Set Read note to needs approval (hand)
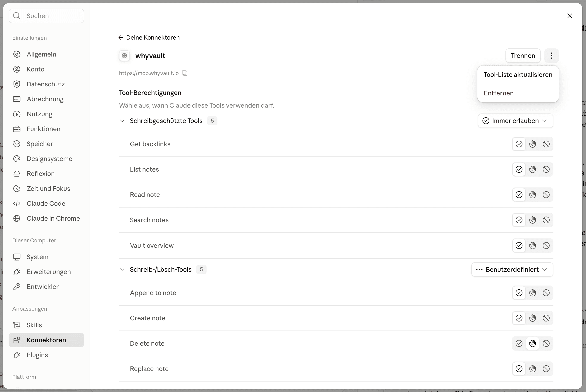The image size is (586, 392). pos(532,194)
